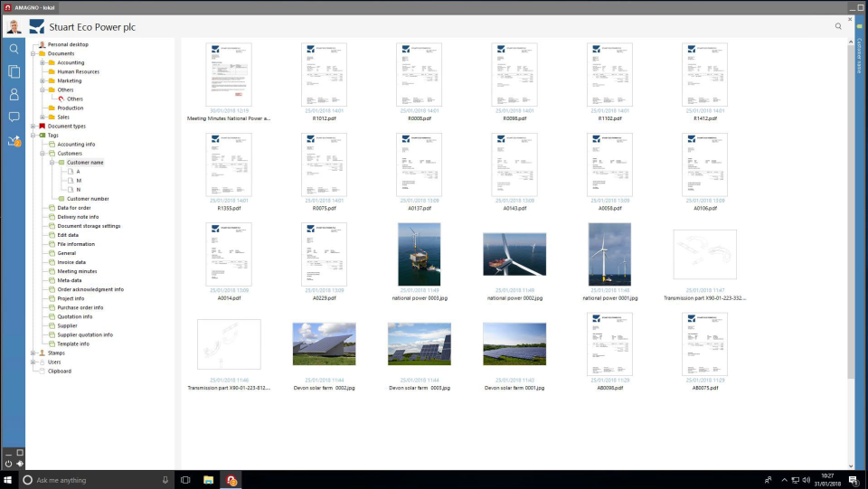Select the Template info tag
Viewport: 868px width, 489px height.
coord(73,343)
